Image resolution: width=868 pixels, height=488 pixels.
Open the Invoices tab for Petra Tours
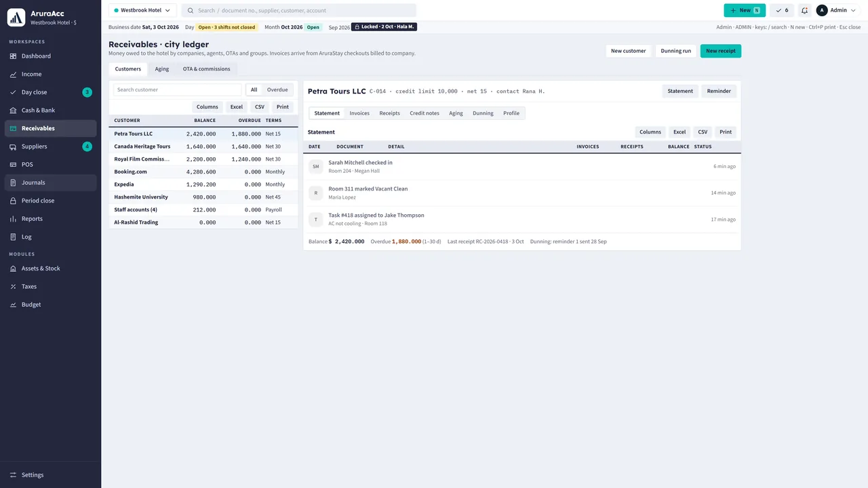pyautogui.click(x=359, y=113)
